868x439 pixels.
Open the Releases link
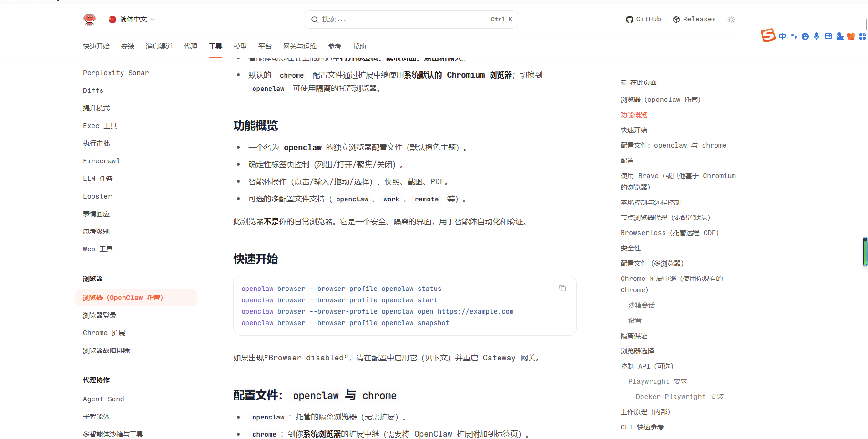694,20
